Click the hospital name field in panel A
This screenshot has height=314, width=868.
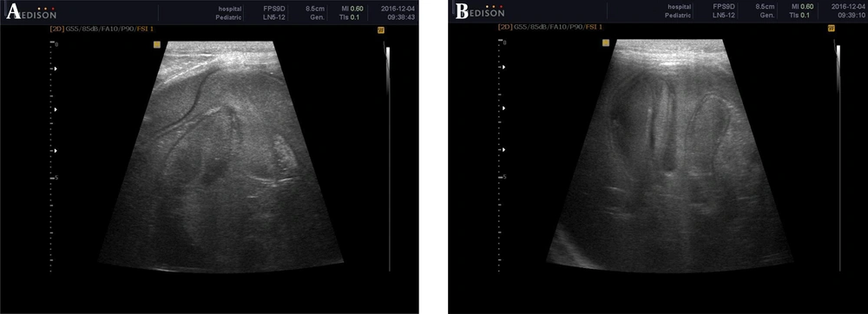[x=230, y=10]
